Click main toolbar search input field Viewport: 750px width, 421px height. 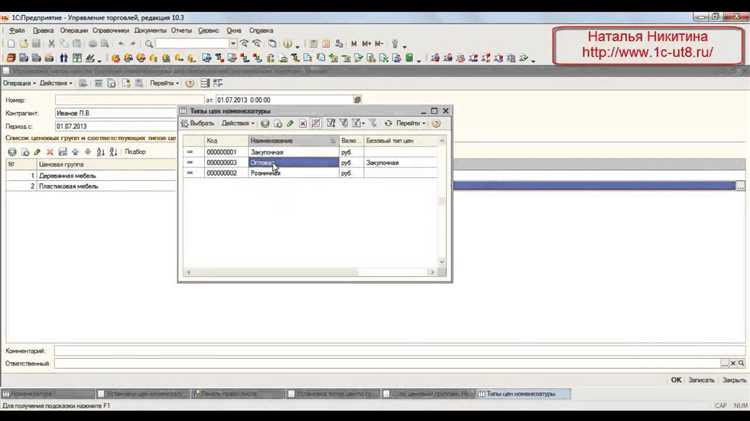click(x=192, y=44)
